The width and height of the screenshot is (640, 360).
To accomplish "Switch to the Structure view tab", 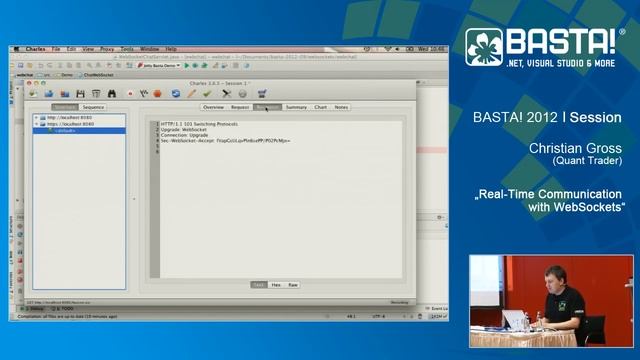I will [x=65, y=107].
